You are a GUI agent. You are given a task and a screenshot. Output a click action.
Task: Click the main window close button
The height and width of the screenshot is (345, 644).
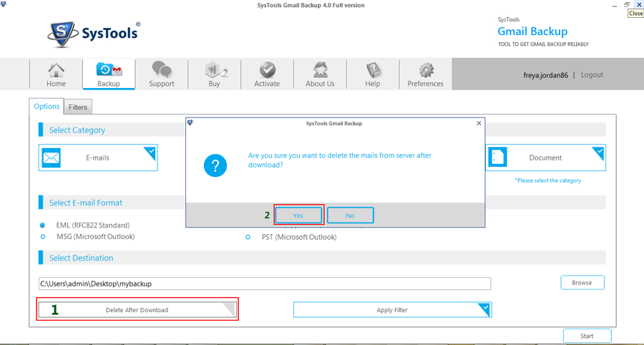click(x=638, y=4)
